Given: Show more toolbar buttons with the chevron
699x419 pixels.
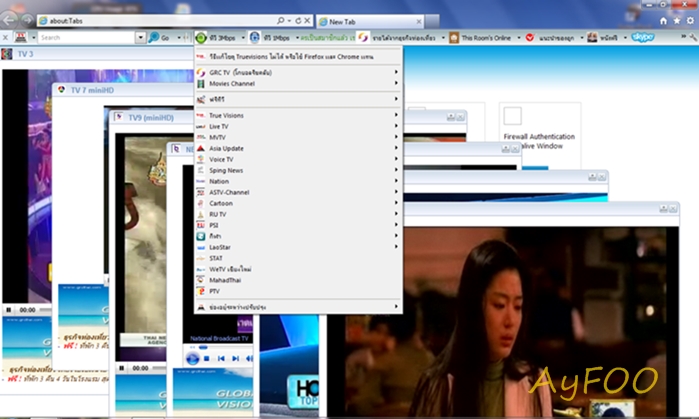Looking at the screenshot, I should click(x=683, y=37).
